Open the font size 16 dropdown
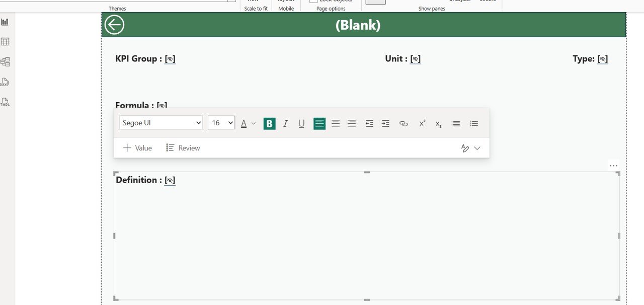 [x=221, y=123]
